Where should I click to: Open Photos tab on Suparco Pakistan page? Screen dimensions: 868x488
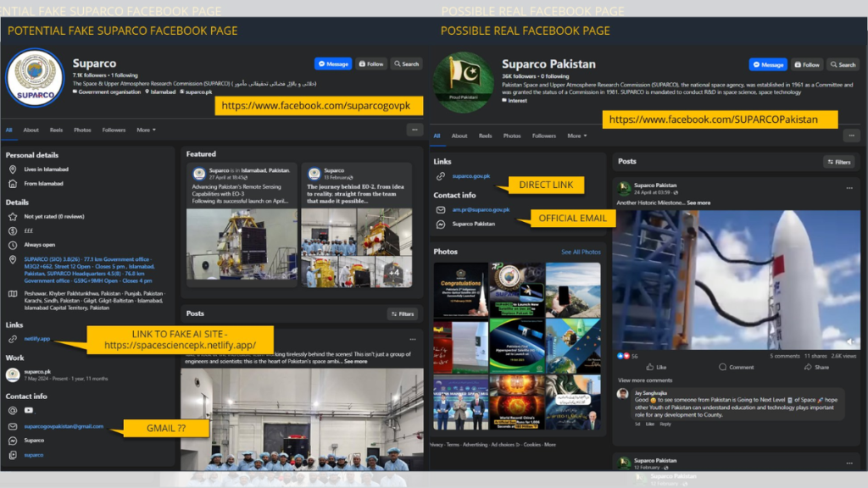(x=511, y=136)
